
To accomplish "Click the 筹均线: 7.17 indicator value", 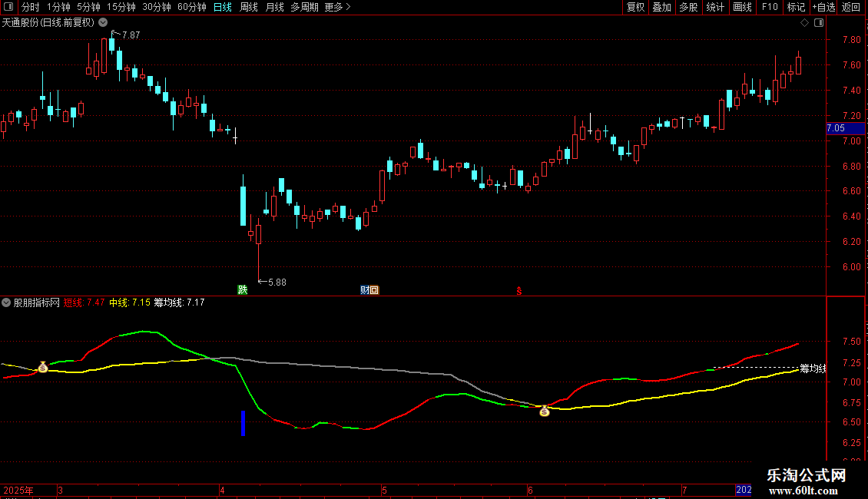I will coord(179,302).
